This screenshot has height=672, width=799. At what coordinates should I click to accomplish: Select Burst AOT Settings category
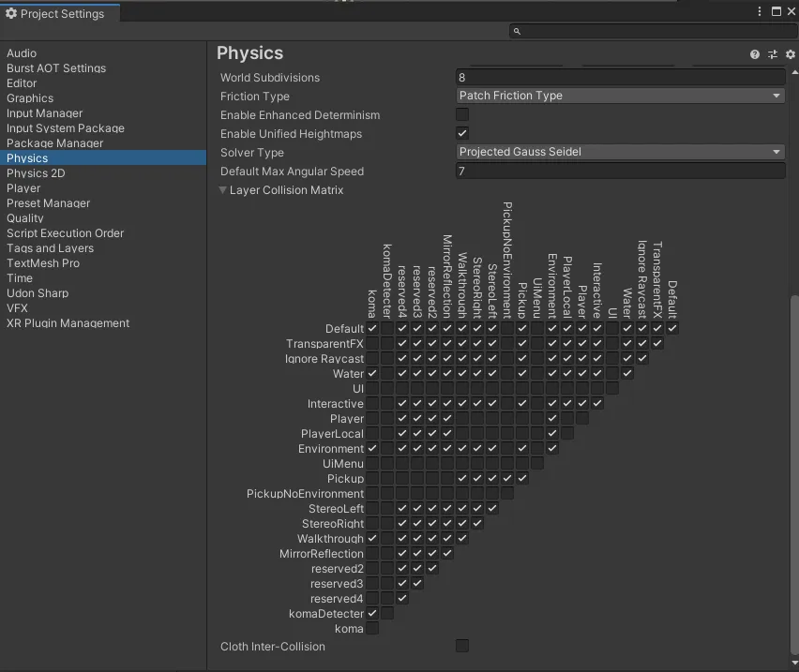103,68
